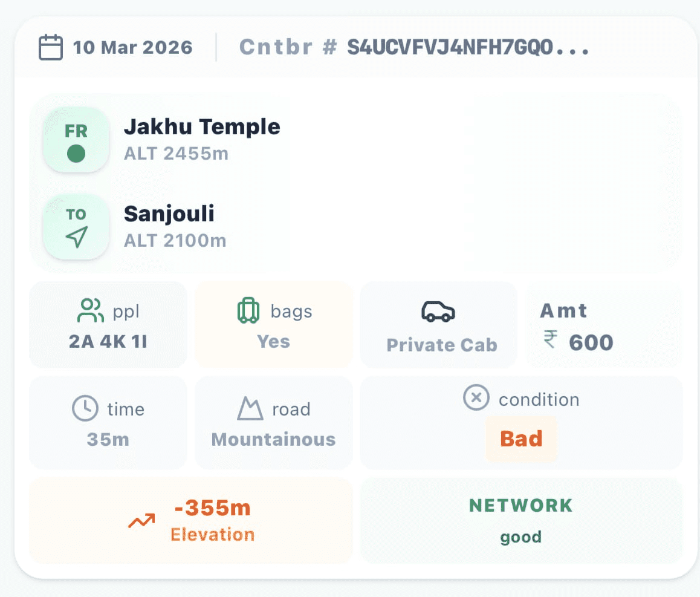The image size is (700, 597).
Task: Click the luggage bags icon
Action: pos(248,311)
